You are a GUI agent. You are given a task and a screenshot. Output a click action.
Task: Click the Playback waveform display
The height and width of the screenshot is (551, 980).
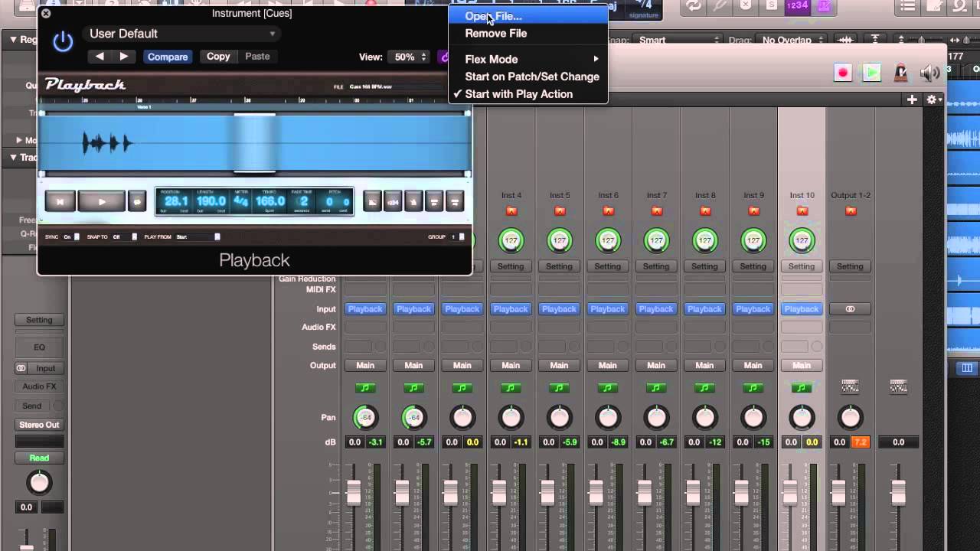[254, 143]
